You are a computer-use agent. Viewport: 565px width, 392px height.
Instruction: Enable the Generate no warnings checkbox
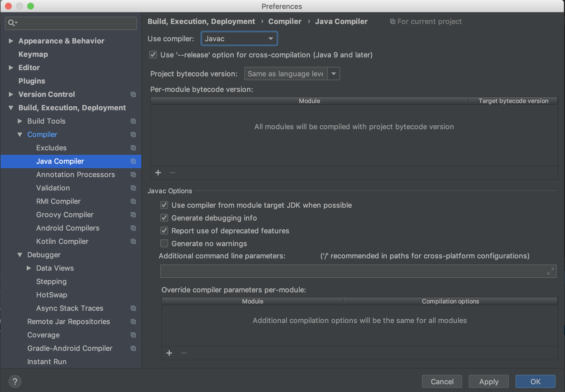pyautogui.click(x=164, y=244)
